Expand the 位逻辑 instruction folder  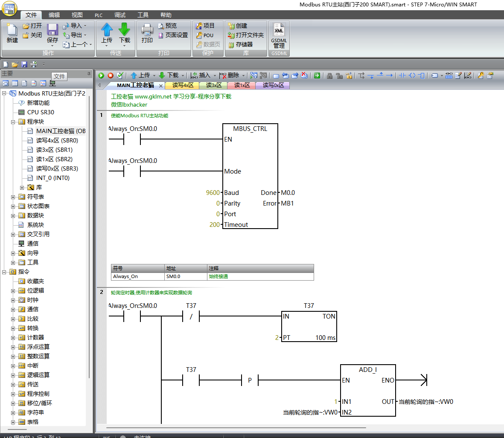click(13, 291)
